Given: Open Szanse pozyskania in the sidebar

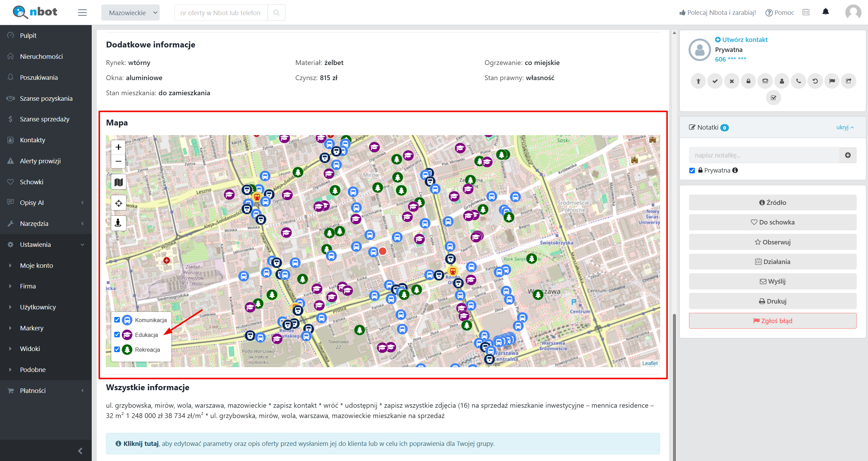Looking at the screenshot, I should 46,98.
